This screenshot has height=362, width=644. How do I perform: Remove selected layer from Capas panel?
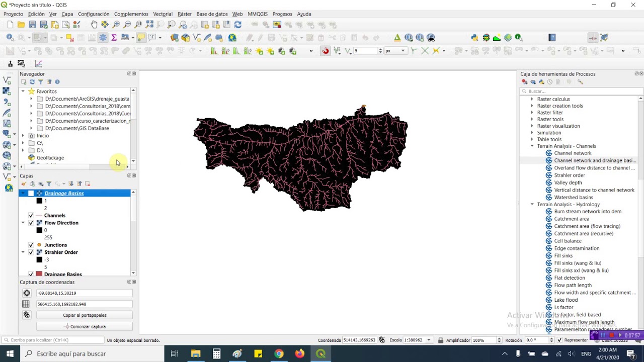click(88, 184)
